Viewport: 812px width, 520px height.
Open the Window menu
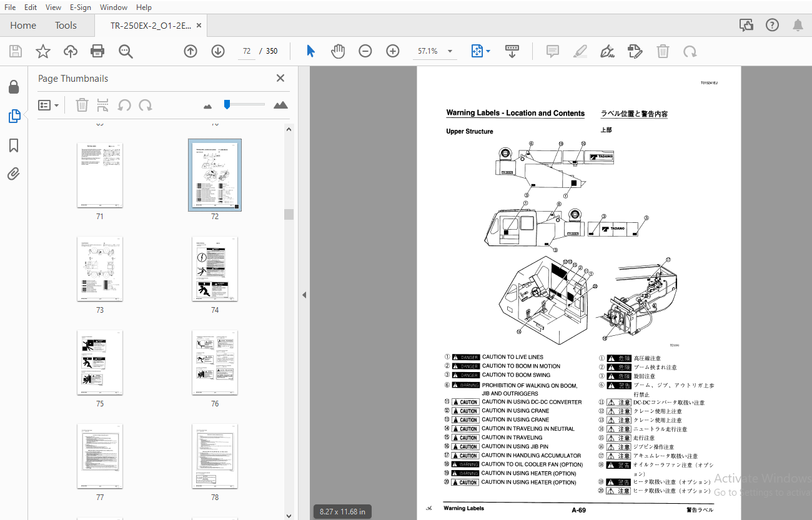114,7
